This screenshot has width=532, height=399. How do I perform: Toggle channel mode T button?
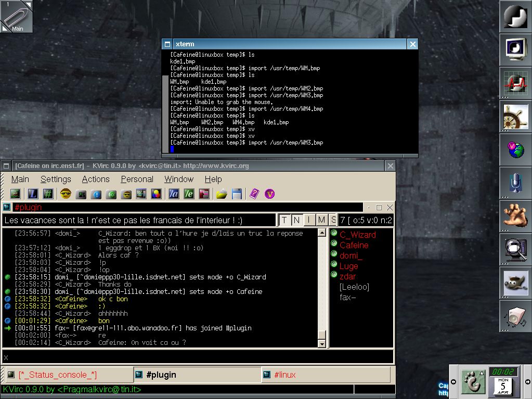[284, 220]
